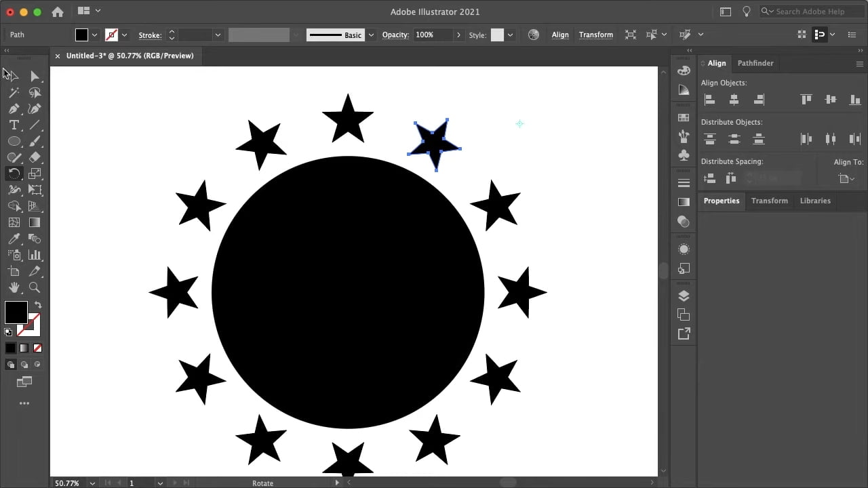Viewport: 868px width, 488px height.
Task: Switch to the Pathfinder tab
Action: point(755,63)
